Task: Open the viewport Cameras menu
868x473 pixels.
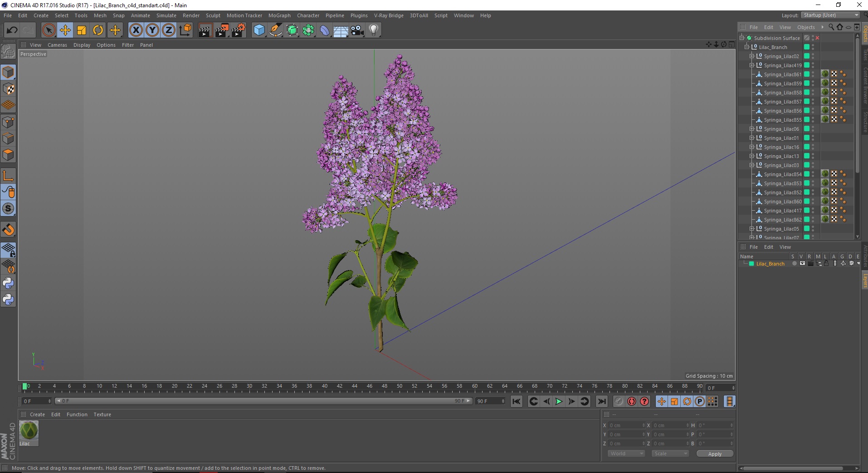Action: click(x=57, y=45)
